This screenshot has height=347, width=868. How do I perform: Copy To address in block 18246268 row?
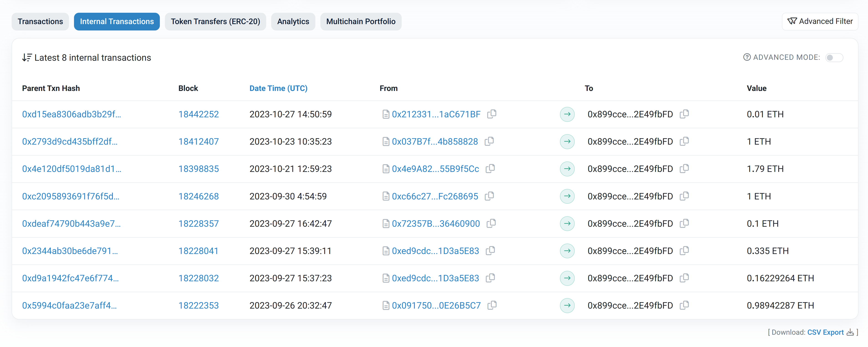(684, 196)
